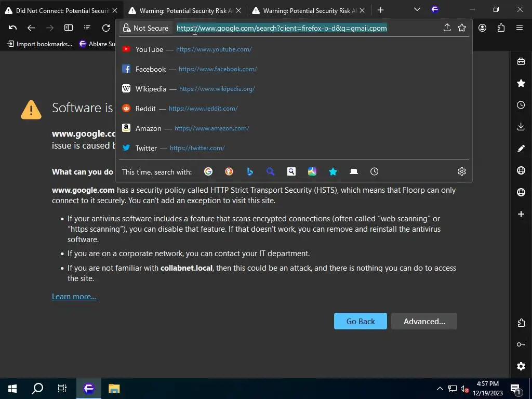Open the list all tabs dropdown arrow

tap(417, 10)
